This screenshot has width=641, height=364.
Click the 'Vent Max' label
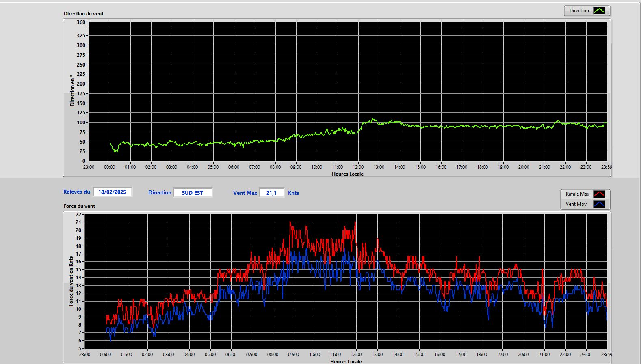coord(245,193)
